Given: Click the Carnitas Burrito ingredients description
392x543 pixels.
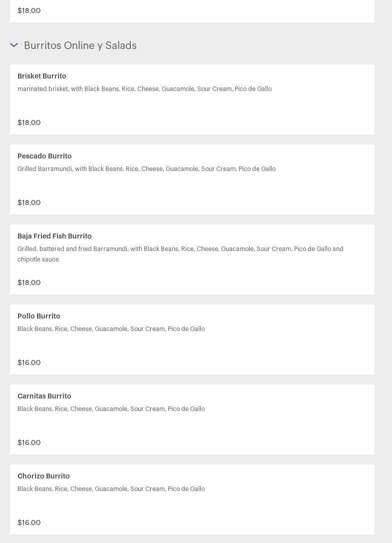Looking at the screenshot, I should coord(111,408).
